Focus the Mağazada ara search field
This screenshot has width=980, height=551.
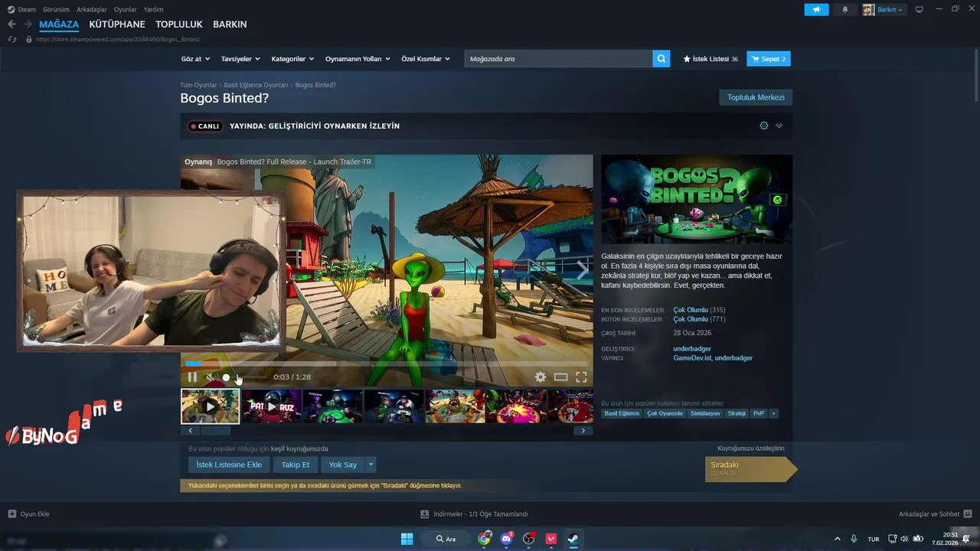coord(558,59)
